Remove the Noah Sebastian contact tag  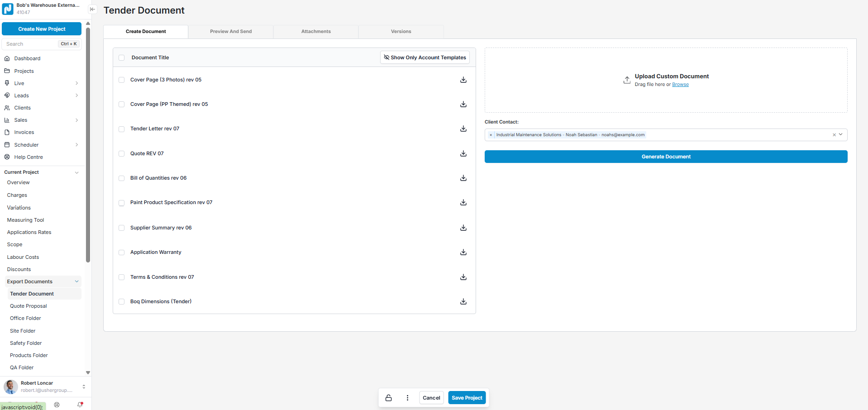(x=491, y=135)
